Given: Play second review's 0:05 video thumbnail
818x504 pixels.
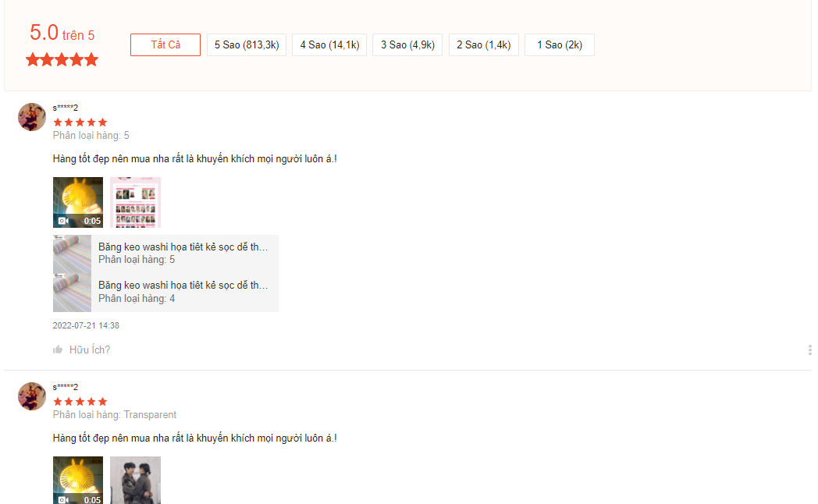Looking at the screenshot, I should 78,480.
